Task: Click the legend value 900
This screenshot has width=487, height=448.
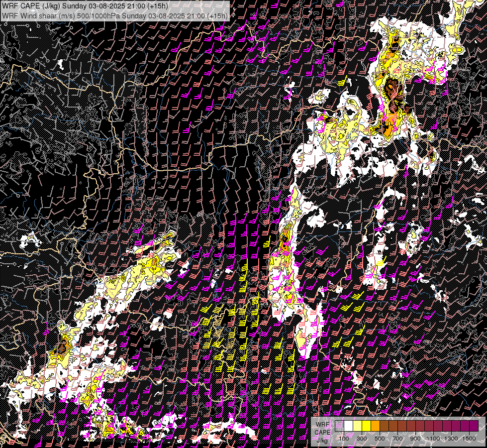Action: point(415,439)
